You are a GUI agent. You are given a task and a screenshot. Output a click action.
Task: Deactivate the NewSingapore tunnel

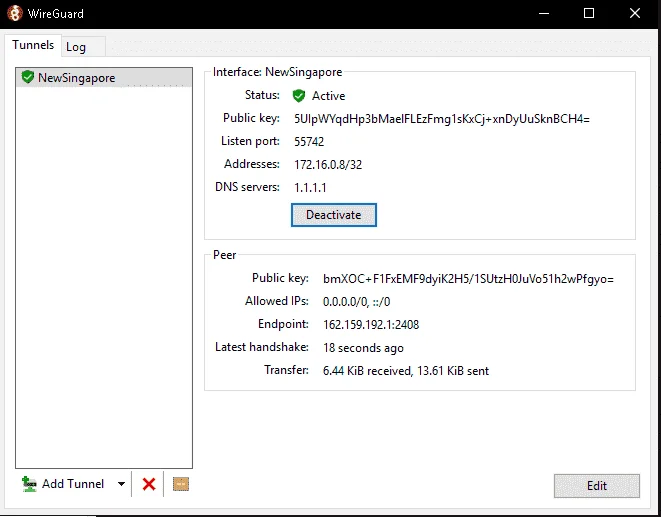pos(334,215)
